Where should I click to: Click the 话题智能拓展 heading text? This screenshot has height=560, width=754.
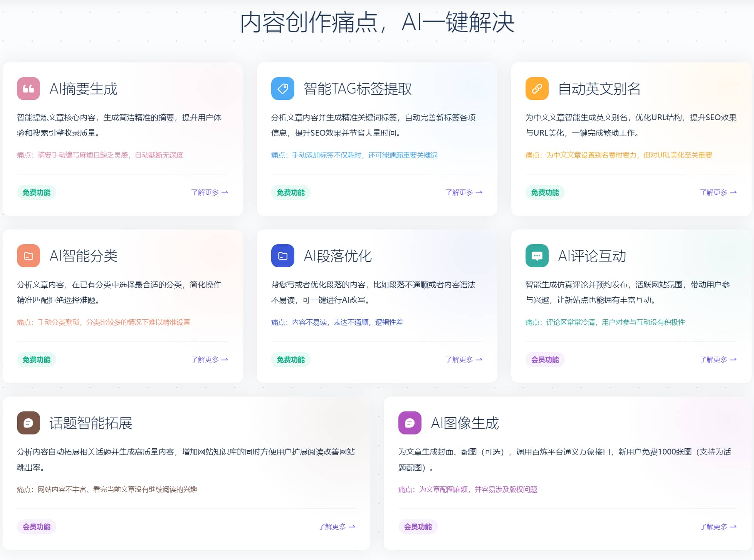click(91, 423)
